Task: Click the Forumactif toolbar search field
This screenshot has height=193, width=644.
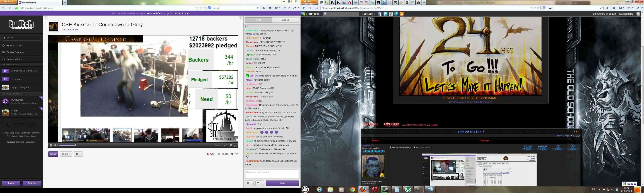Action: (341, 14)
